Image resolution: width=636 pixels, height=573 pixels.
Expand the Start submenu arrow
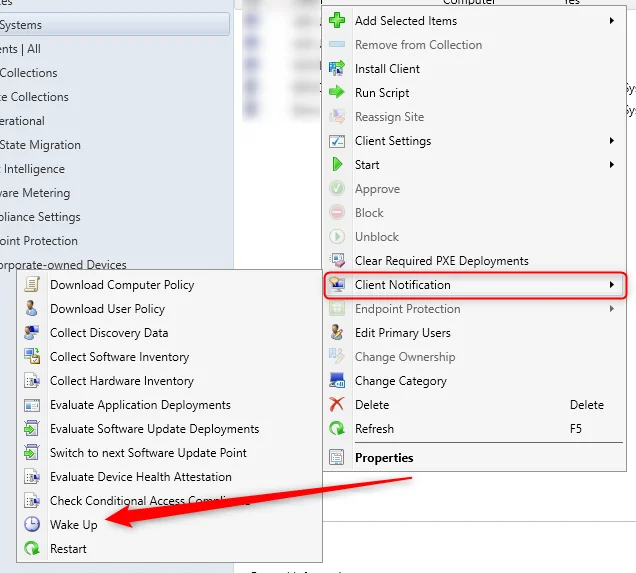pyautogui.click(x=611, y=165)
